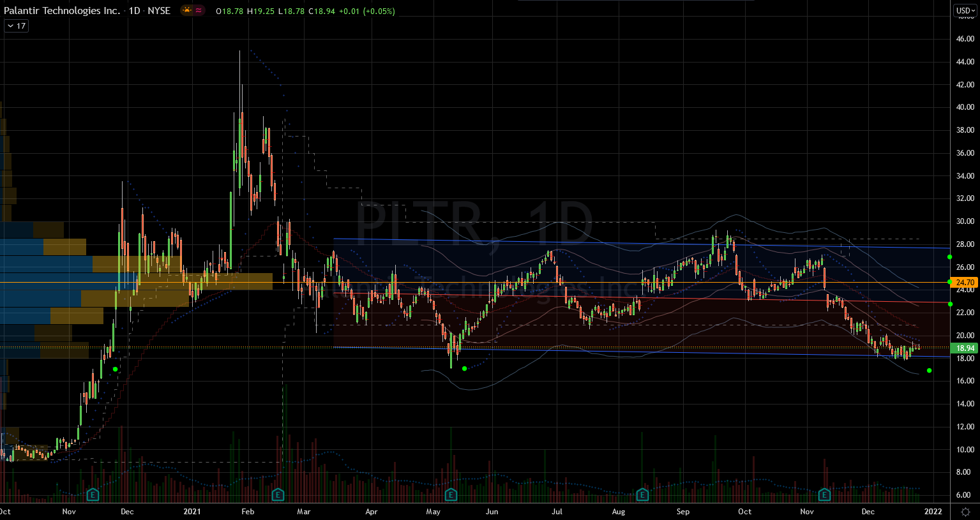980x520 pixels.
Task: Click the change value +0.01 (+0.05%)
Action: (366, 11)
